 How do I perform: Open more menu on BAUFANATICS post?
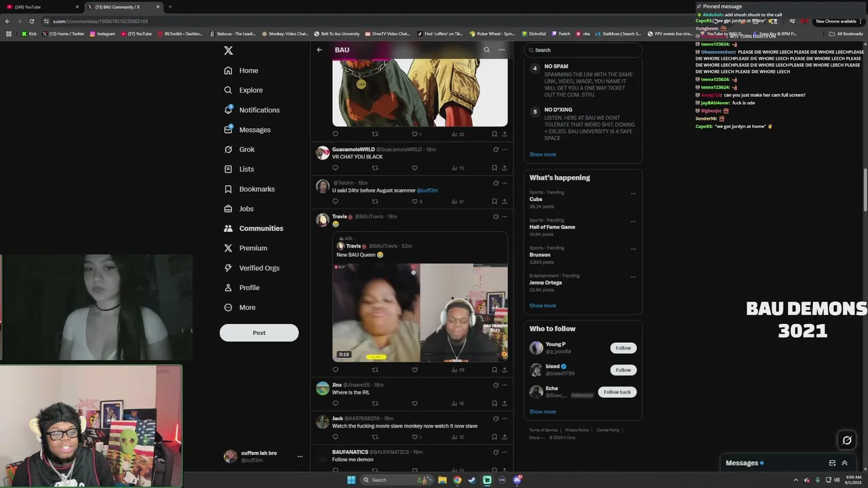505,452
